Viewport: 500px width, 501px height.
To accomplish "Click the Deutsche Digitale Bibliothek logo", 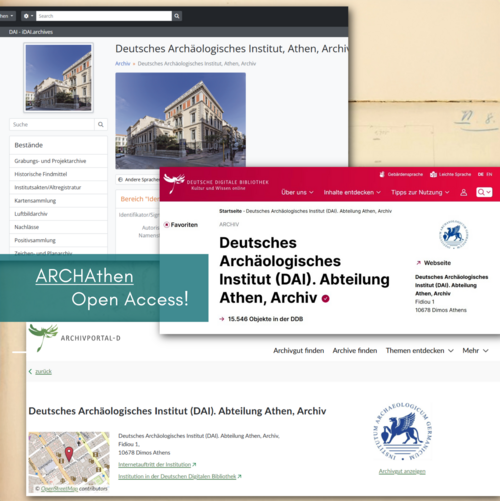I will pyautogui.click(x=216, y=184).
